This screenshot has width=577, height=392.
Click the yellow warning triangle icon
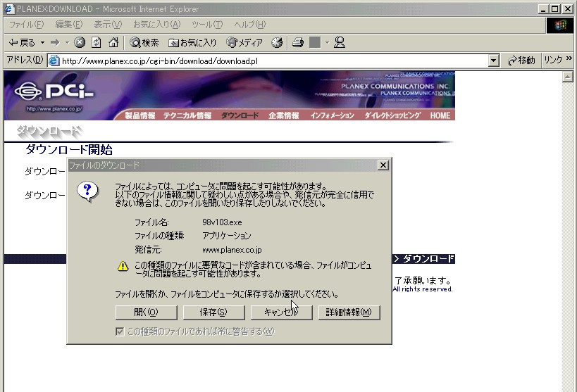tap(123, 266)
